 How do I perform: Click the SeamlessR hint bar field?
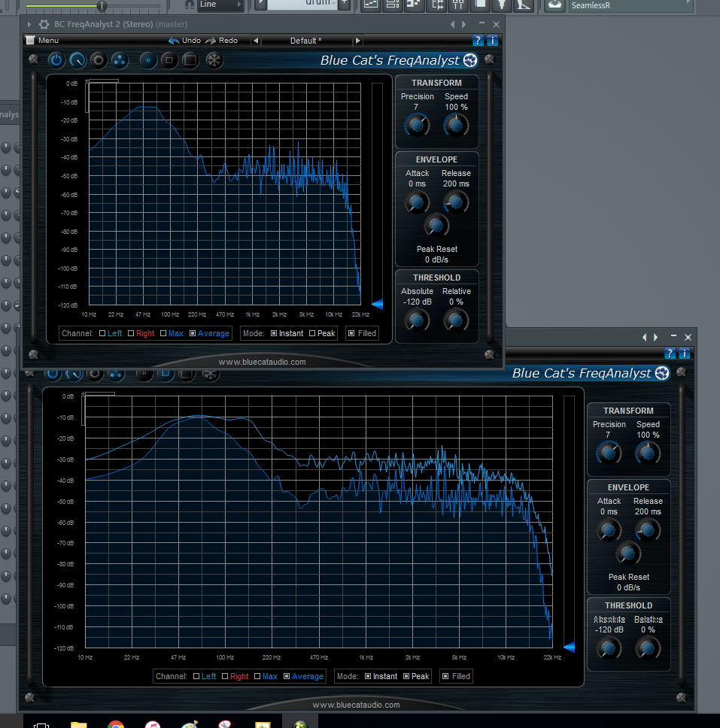pos(630,5)
